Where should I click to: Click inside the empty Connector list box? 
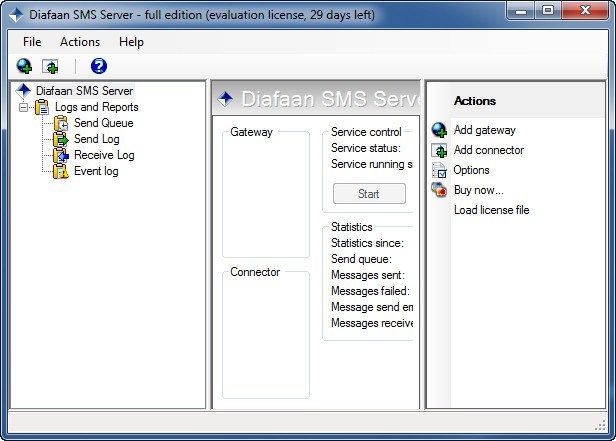pyautogui.click(x=266, y=337)
